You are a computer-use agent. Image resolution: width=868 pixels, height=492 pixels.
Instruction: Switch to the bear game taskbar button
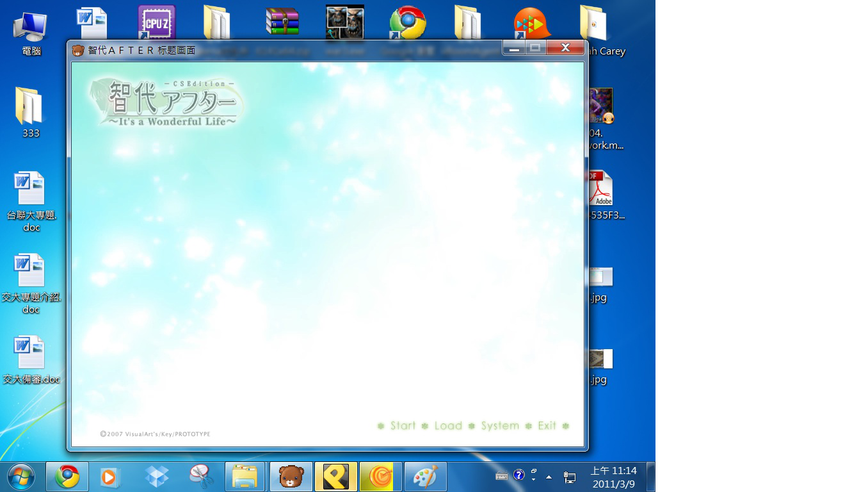tap(291, 477)
